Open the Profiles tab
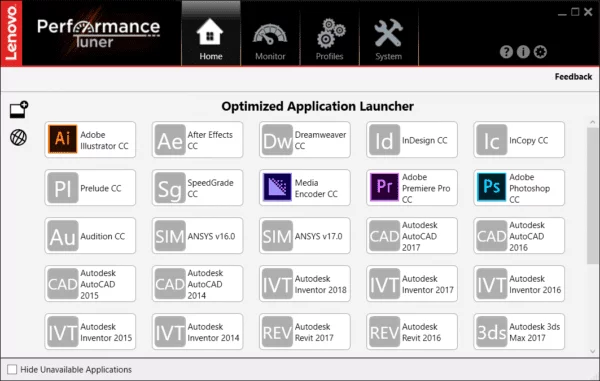 pos(329,34)
